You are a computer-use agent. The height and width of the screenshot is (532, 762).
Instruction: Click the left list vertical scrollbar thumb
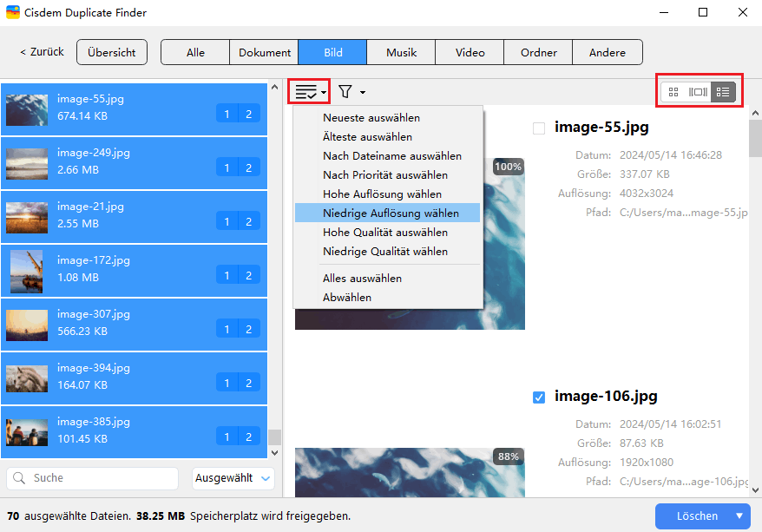pos(274,437)
